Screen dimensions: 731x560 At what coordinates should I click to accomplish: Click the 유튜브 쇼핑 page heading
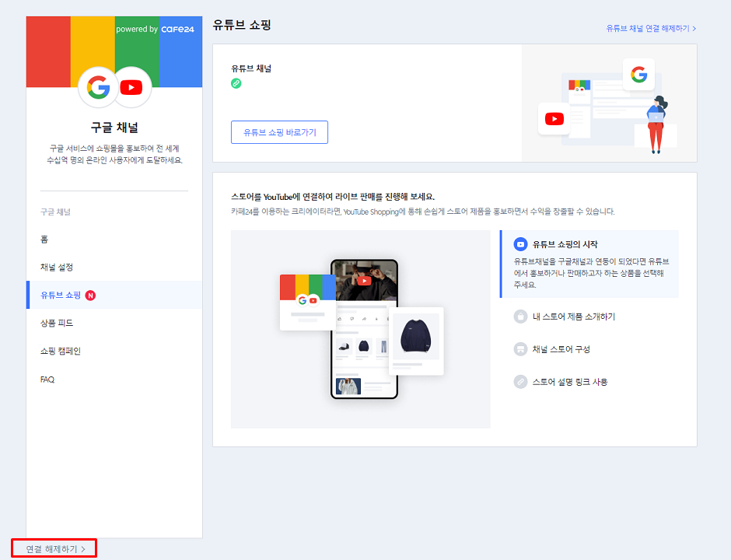[242, 25]
